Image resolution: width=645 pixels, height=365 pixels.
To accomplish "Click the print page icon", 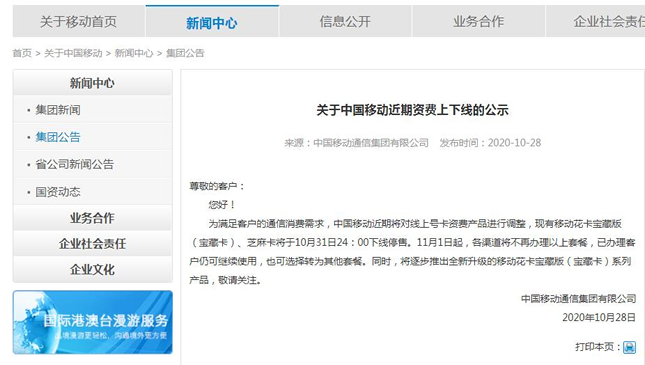I will click(629, 347).
